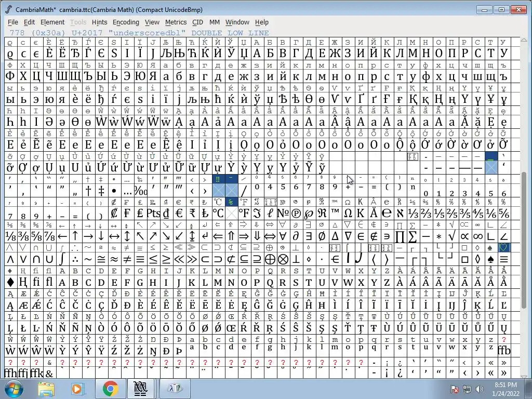The width and height of the screenshot is (532, 399).
Task: Select the fi ligature glyph cell
Action: tap(36, 282)
